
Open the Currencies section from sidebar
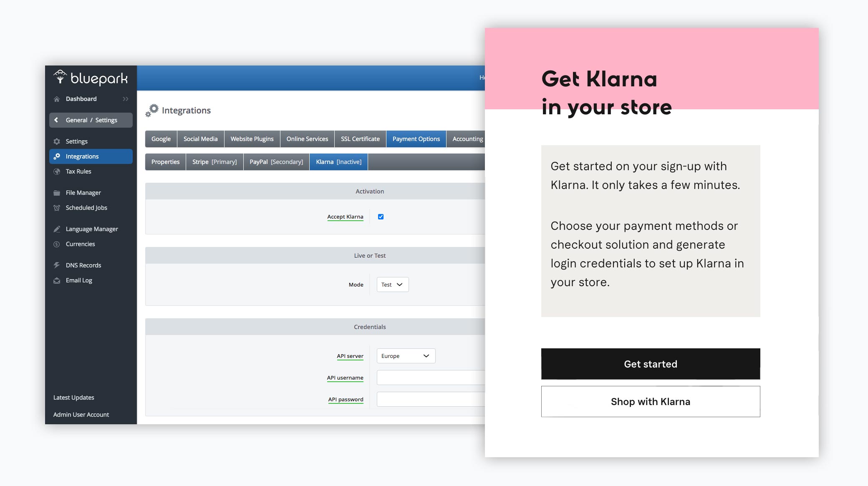[80, 244]
